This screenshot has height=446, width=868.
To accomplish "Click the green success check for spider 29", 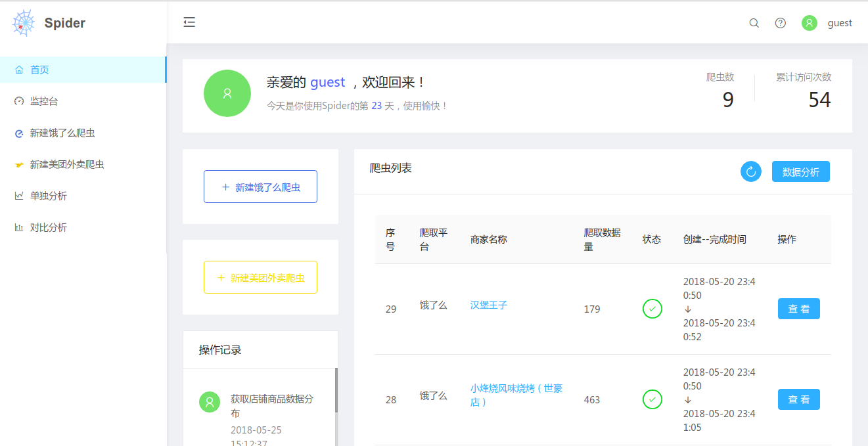I will point(652,308).
